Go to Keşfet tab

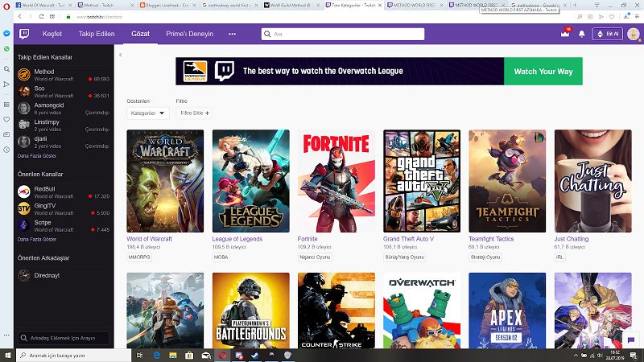click(x=52, y=34)
